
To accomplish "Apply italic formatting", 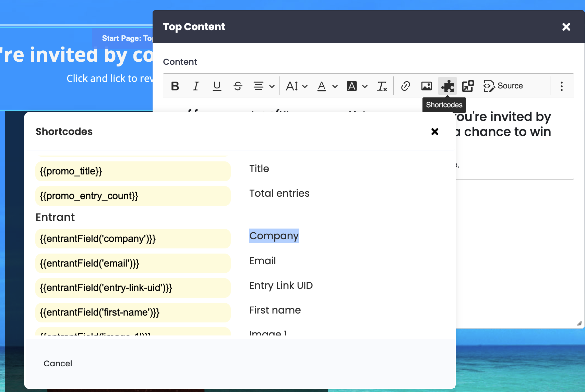I will point(196,86).
